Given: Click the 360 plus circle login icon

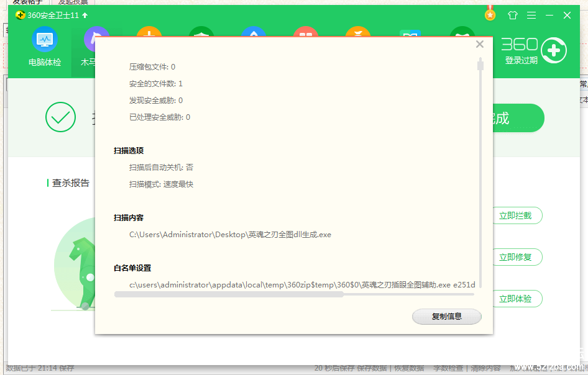Looking at the screenshot, I should pyautogui.click(x=554, y=50).
